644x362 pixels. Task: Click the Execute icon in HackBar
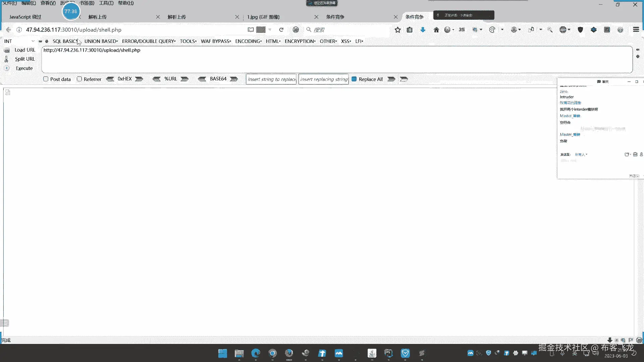click(7, 68)
